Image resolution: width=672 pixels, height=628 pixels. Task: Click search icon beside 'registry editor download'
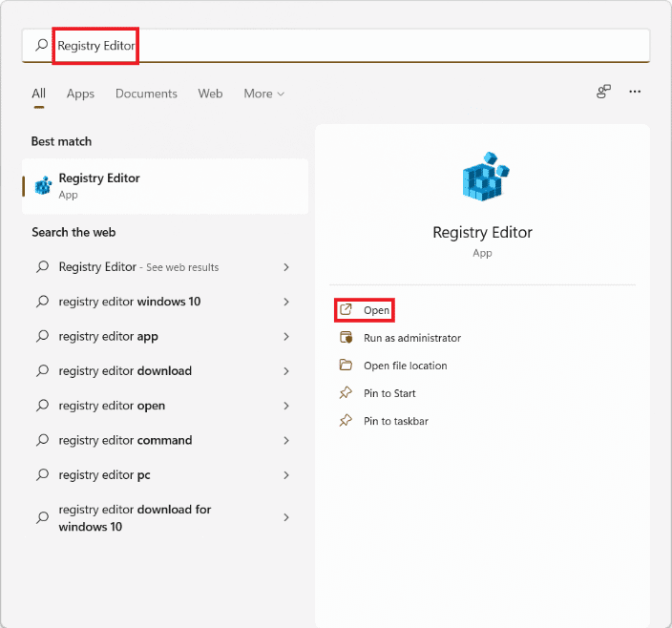[x=42, y=371]
